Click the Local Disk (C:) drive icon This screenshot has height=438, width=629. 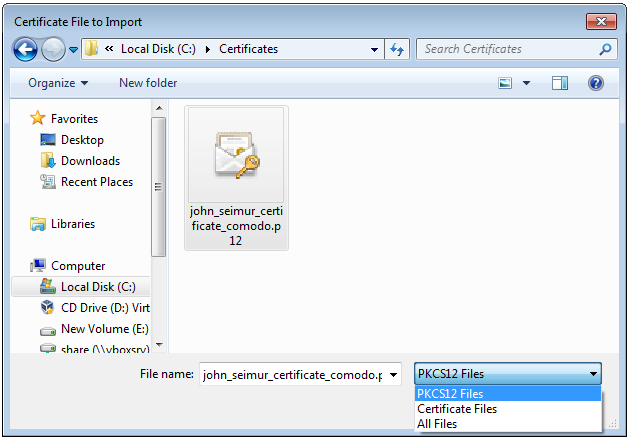[48, 286]
